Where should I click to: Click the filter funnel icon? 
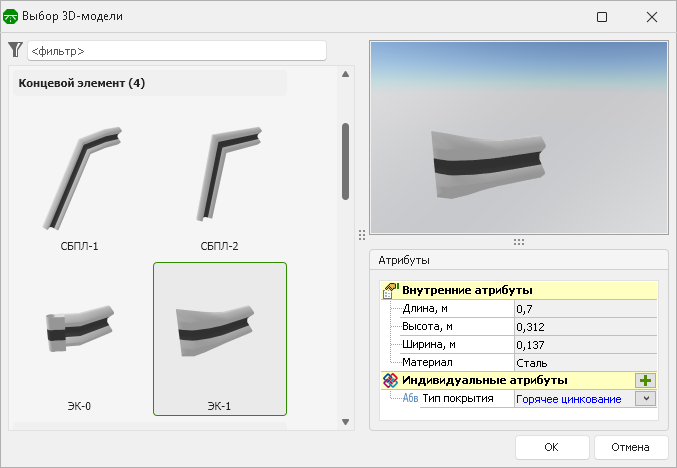15,50
